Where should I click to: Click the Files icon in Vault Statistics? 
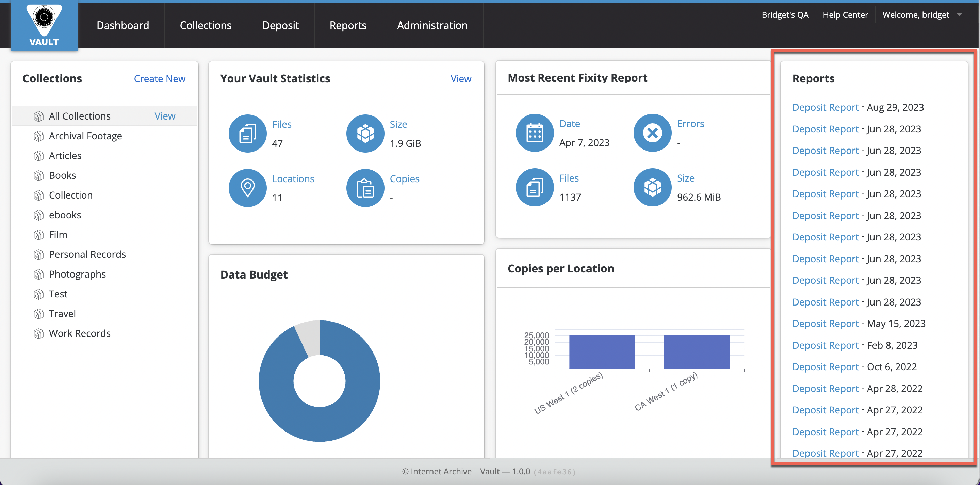(x=247, y=133)
